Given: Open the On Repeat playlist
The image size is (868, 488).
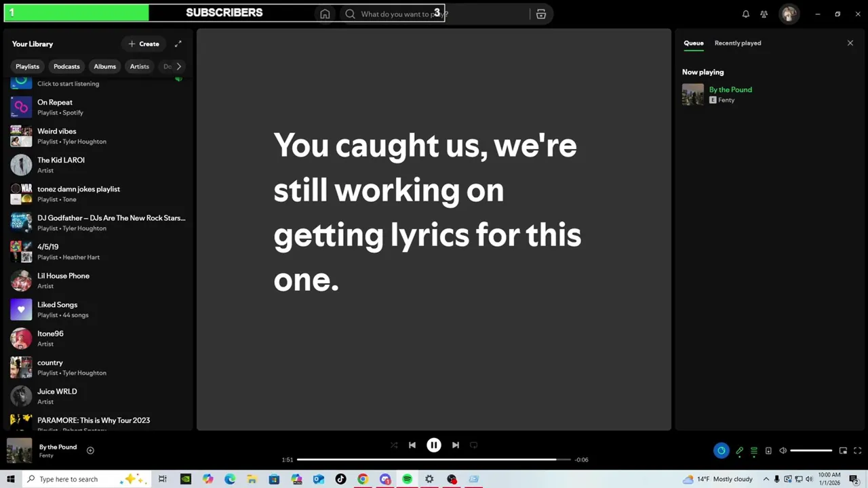Looking at the screenshot, I should (98, 107).
